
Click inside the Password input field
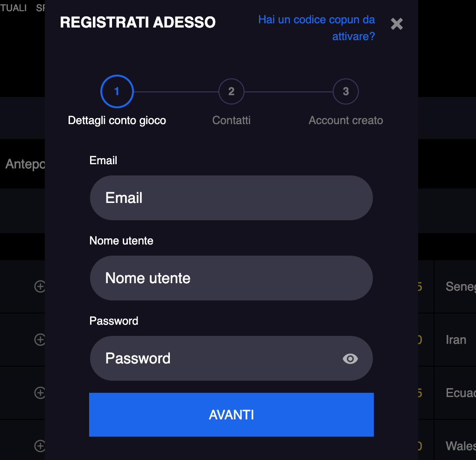point(215,358)
